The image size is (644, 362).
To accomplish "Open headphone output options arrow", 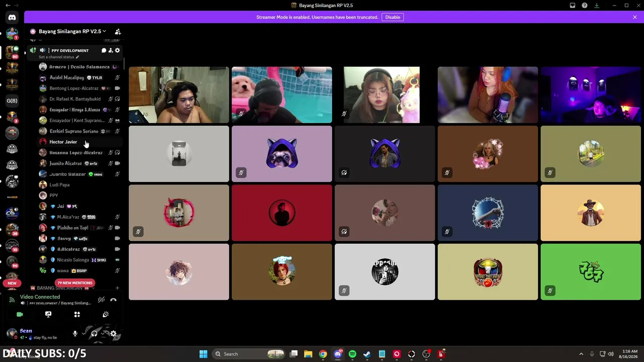I will click(x=103, y=333).
